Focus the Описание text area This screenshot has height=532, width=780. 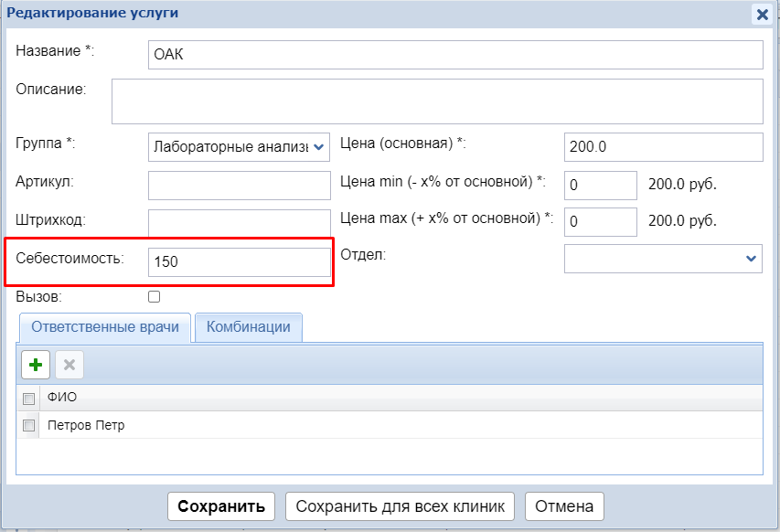click(436, 101)
